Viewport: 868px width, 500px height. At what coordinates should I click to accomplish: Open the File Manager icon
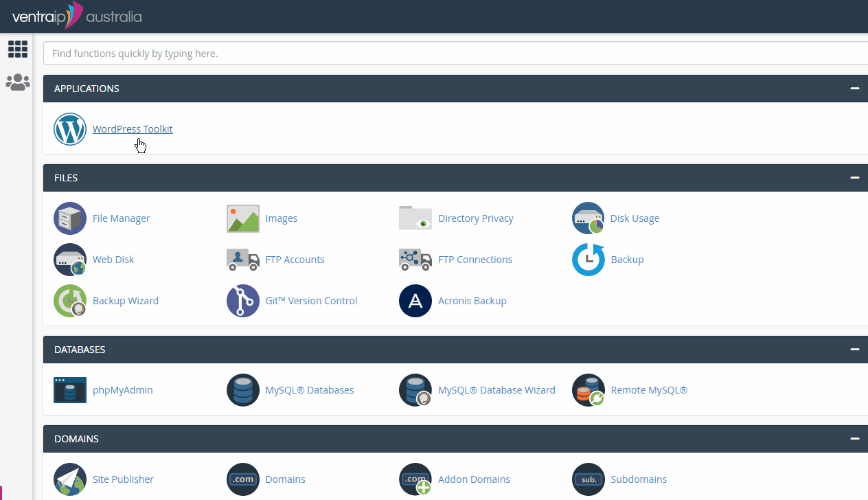(70, 218)
